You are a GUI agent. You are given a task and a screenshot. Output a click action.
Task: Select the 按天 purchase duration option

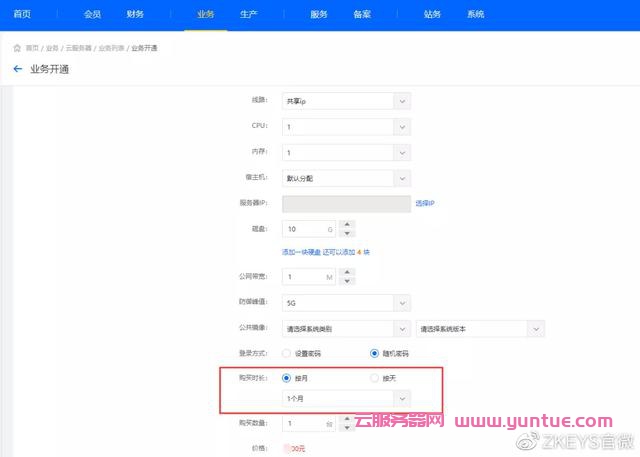[375, 378]
